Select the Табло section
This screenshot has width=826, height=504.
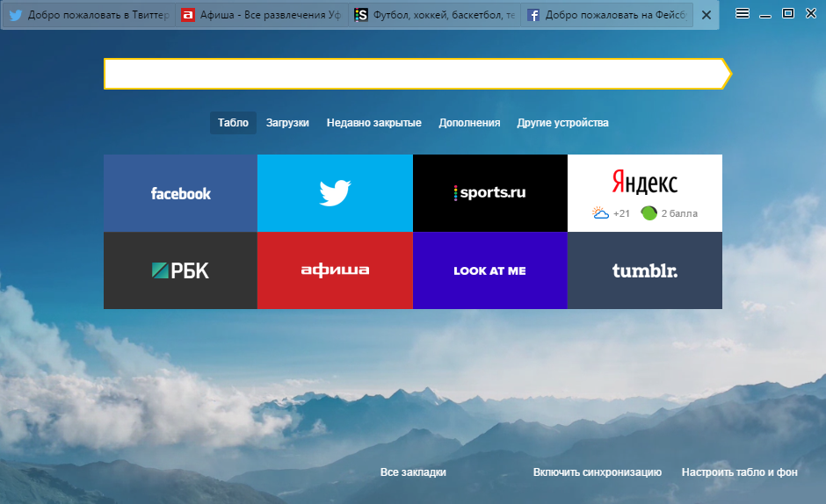click(x=233, y=123)
